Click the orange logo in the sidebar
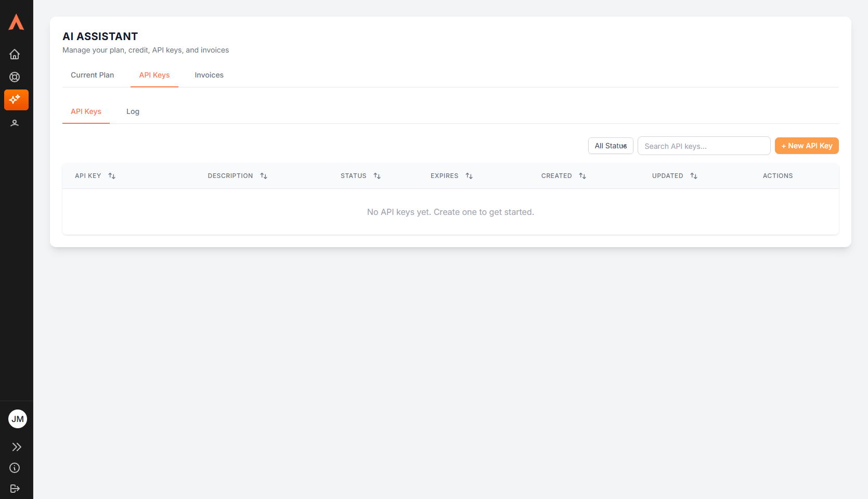This screenshot has height=499, width=868. (x=16, y=22)
